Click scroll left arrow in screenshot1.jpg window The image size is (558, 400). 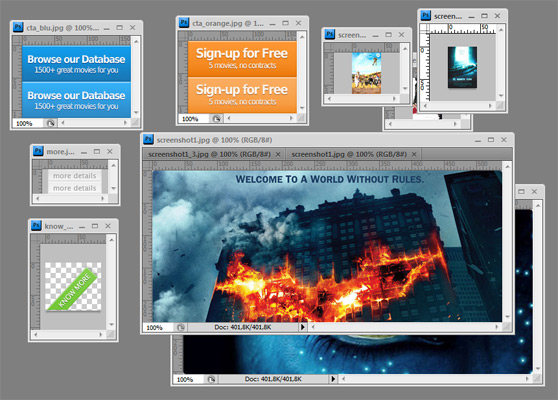tap(312, 327)
